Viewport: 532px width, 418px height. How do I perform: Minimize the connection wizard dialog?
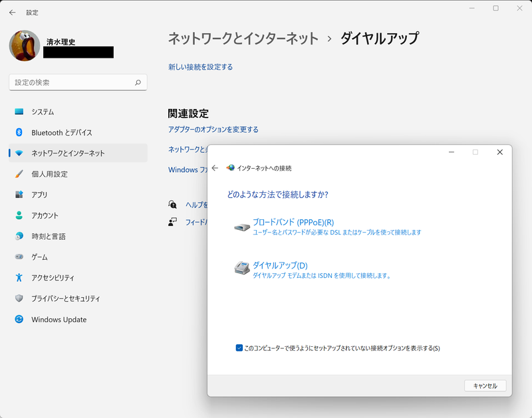[x=452, y=152]
